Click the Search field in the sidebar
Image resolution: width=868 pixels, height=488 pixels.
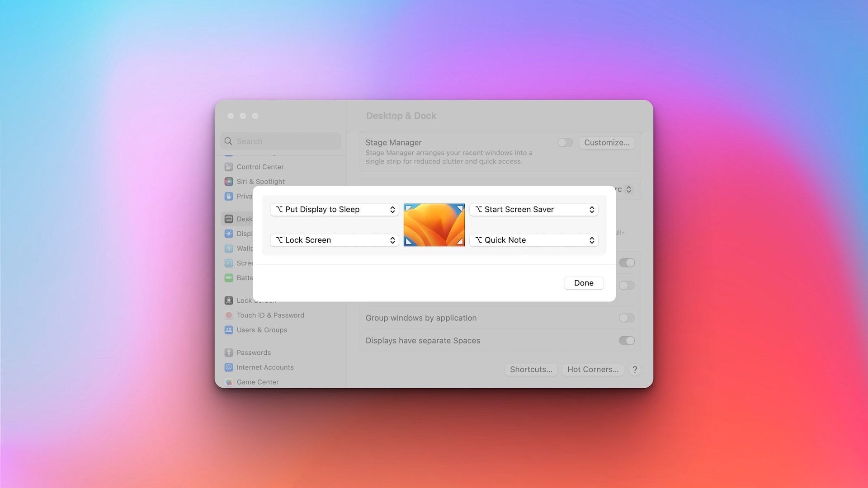pyautogui.click(x=280, y=141)
